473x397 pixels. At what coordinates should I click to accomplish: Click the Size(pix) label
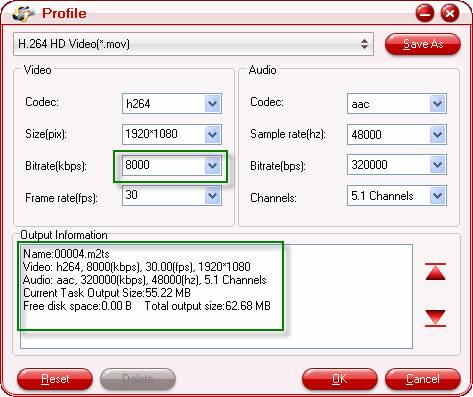coord(46,134)
